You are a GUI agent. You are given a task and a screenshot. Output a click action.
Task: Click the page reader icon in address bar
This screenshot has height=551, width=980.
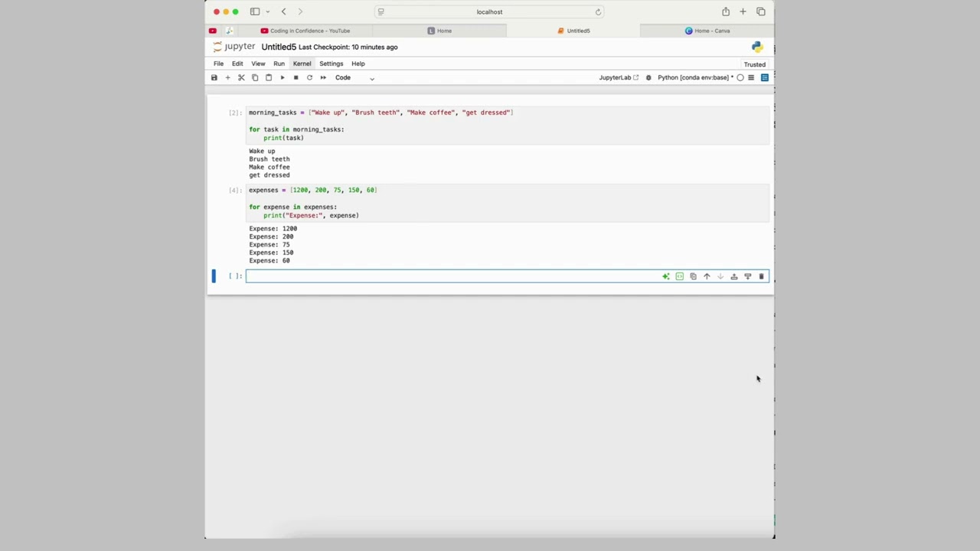(381, 11)
